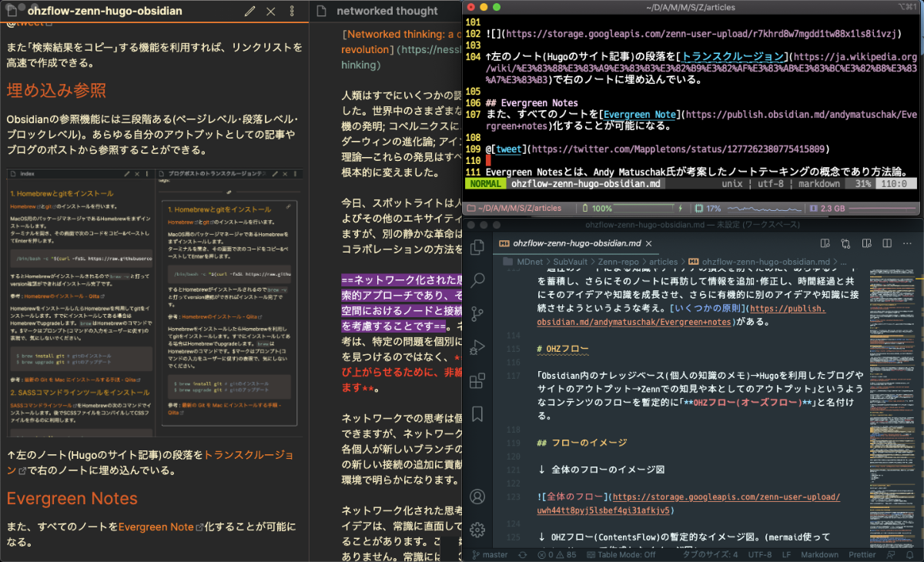Open the Search view in VS Code activity bar

pyautogui.click(x=477, y=279)
